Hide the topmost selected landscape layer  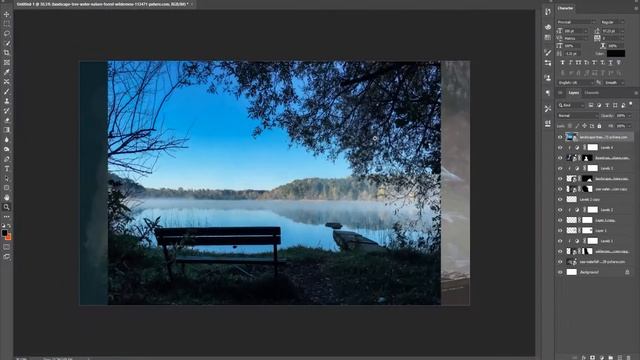coord(560,137)
